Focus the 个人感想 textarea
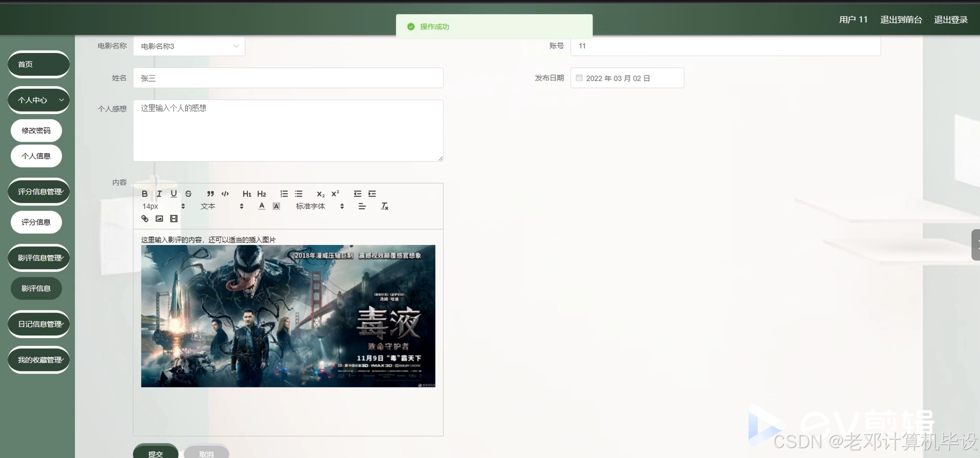980x458 pixels. click(x=288, y=131)
